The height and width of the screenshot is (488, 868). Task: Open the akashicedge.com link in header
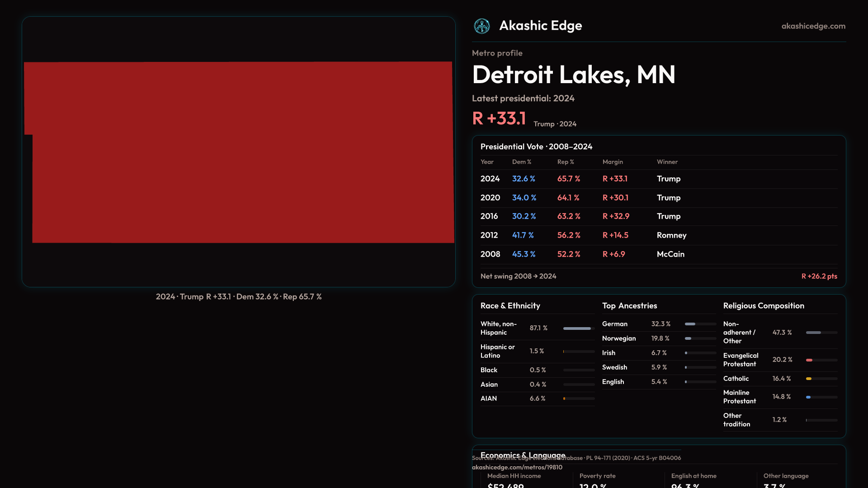[813, 26]
